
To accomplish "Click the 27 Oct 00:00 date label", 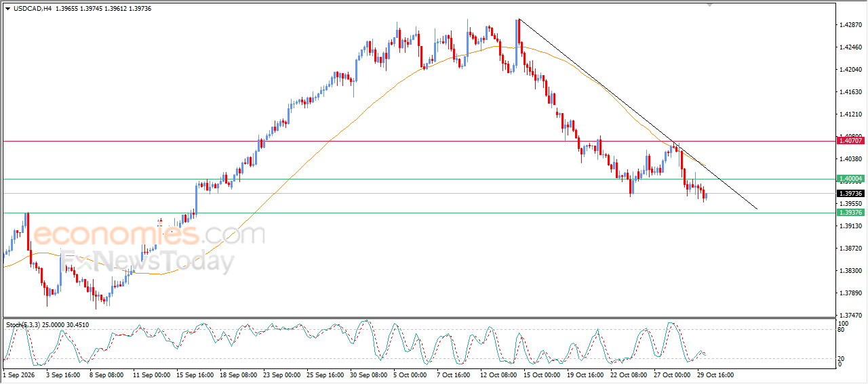I will [672, 375].
